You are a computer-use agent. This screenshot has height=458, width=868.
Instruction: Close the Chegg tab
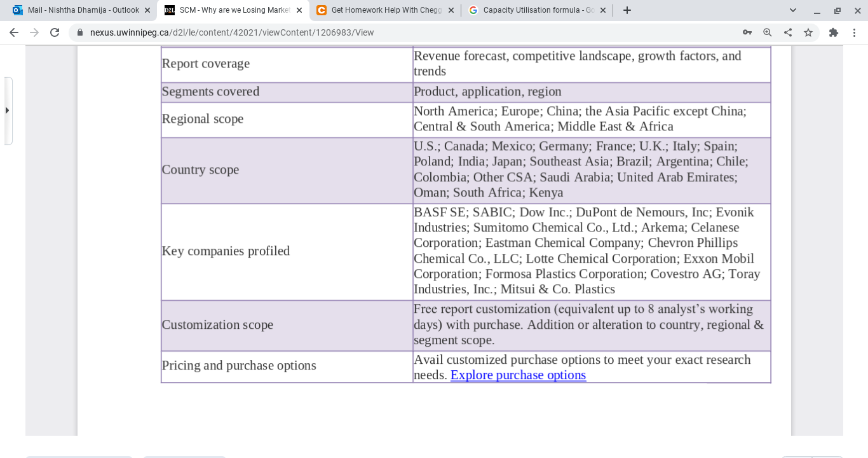tap(451, 10)
